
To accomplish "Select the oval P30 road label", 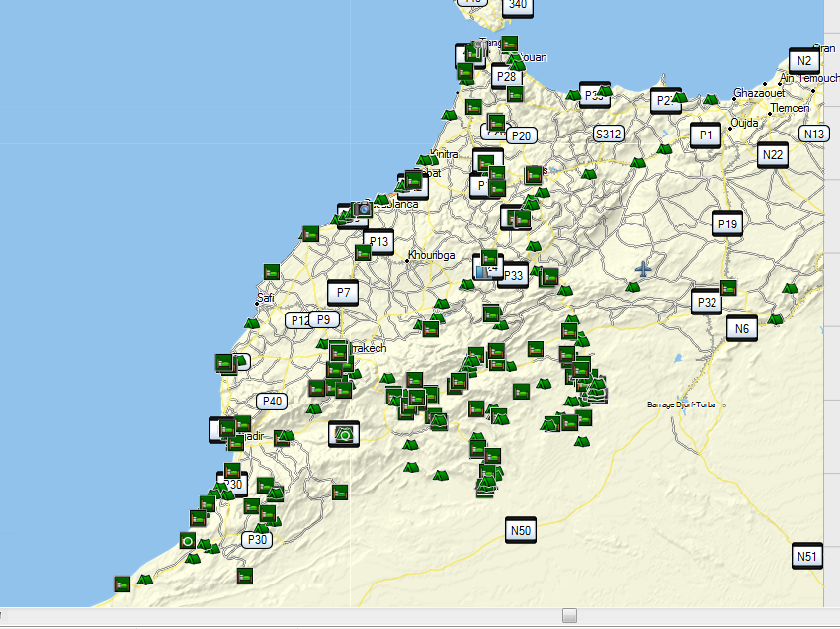I will 257,539.
